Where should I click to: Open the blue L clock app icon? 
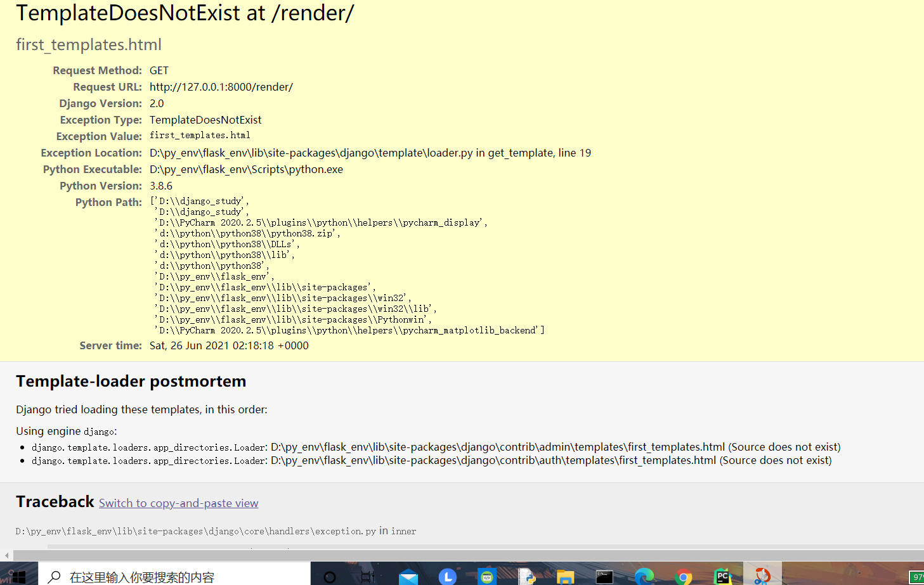pos(448,576)
